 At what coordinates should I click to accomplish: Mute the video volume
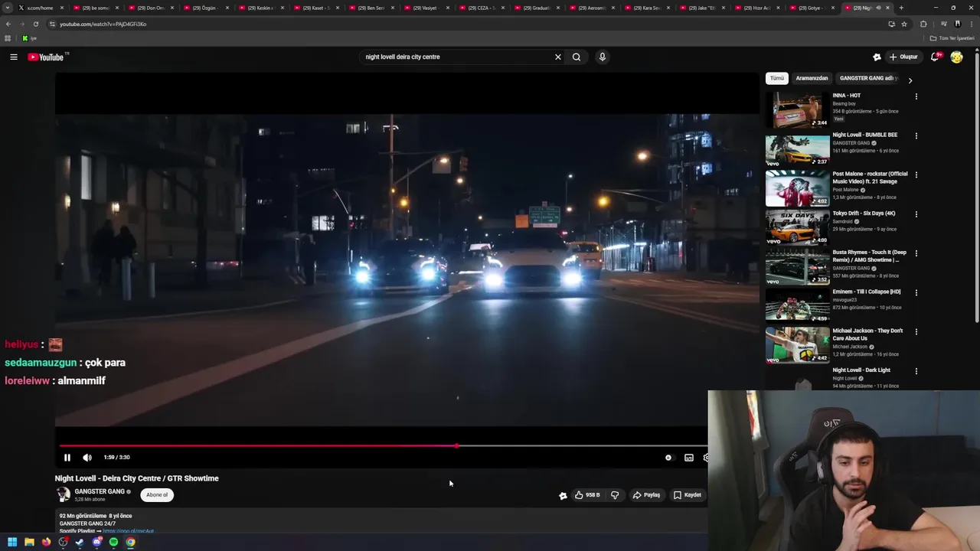(87, 458)
